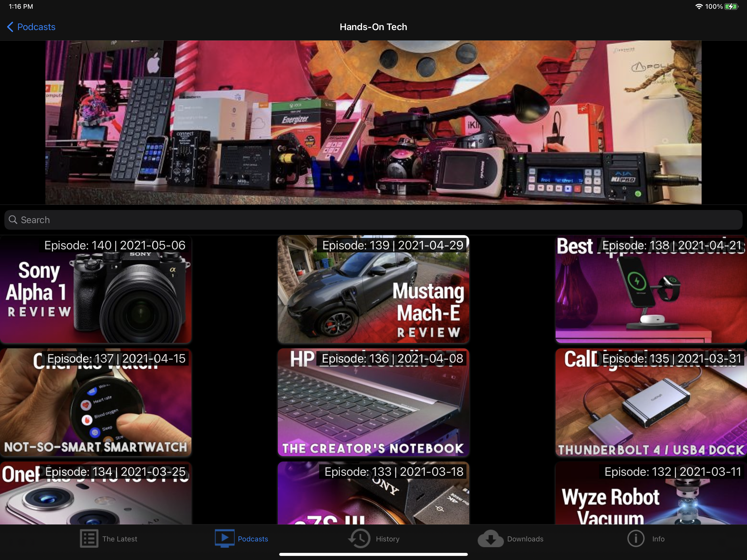Image resolution: width=747 pixels, height=560 pixels.
Task: Open the Downloads cloud icon
Action: pos(491,539)
